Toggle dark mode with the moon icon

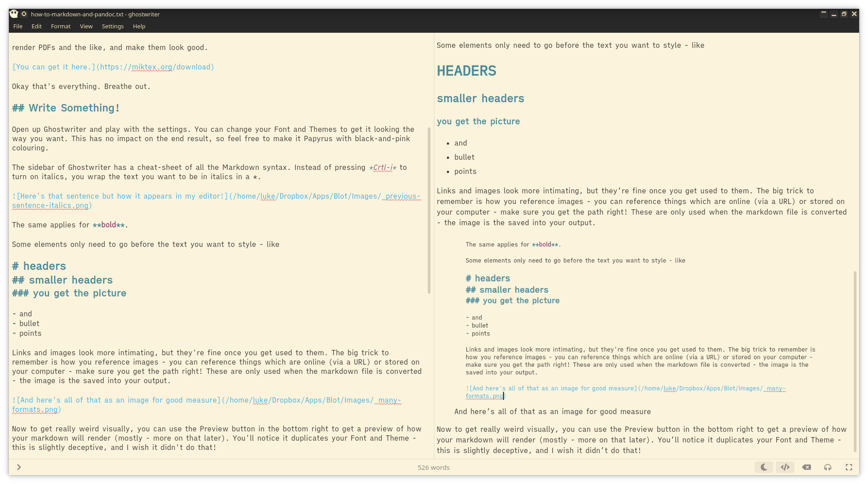click(764, 467)
